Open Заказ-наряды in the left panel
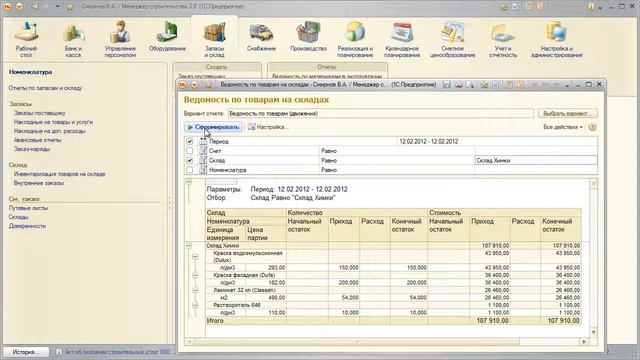The width and height of the screenshot is (640, 360). coord(32,149)
